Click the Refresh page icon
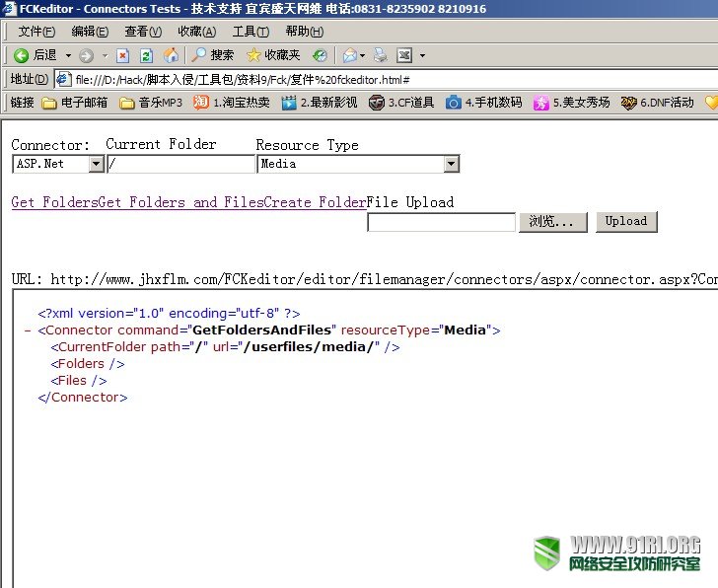 coord(146,55)
